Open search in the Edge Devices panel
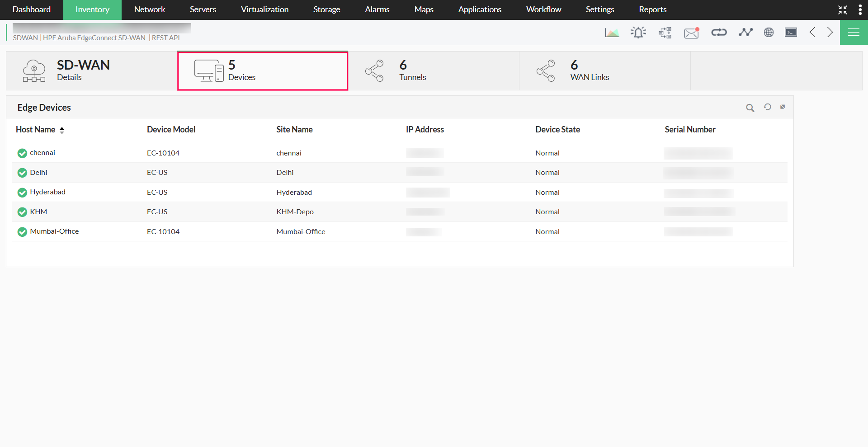The width and height of the screenshot is (868, 447). click(x=750, y=108)
